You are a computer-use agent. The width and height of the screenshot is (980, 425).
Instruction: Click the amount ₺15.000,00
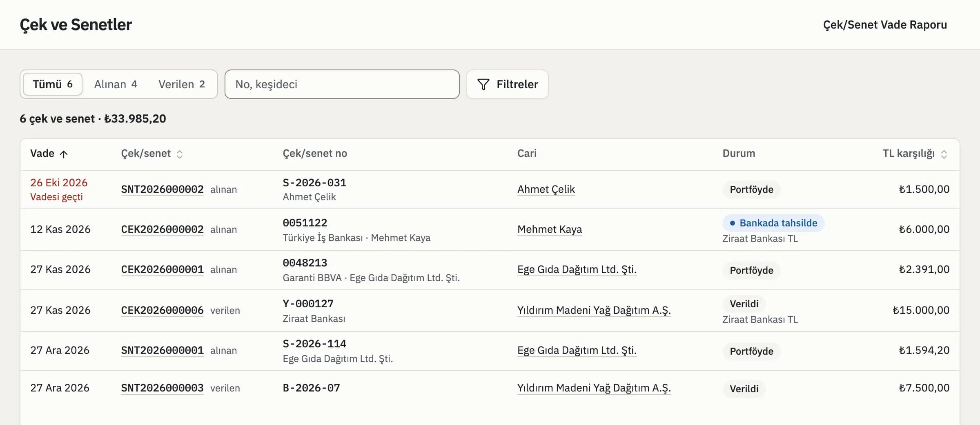coord(921,310)
